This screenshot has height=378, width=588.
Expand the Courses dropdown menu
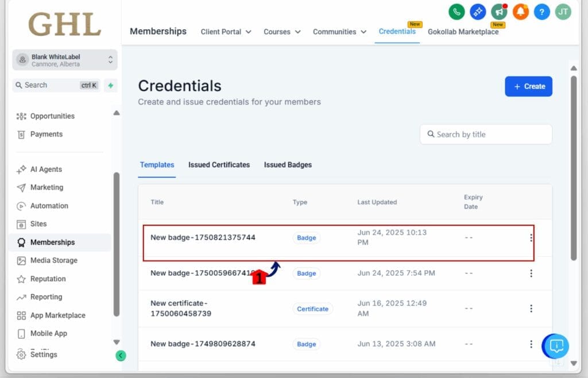pyautogui.click(x=282, y=32)
